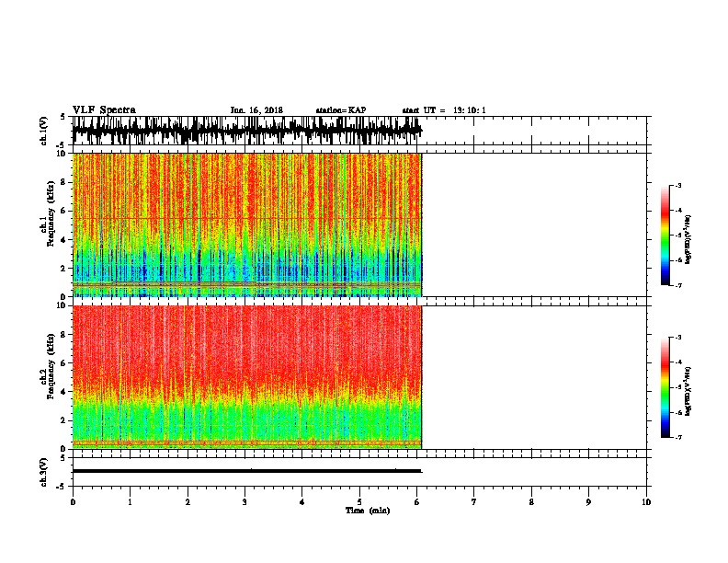This screenshot has width=728, height=563.
Task: Click the '-3' label on ch.1 color scale
Action: 677,186
